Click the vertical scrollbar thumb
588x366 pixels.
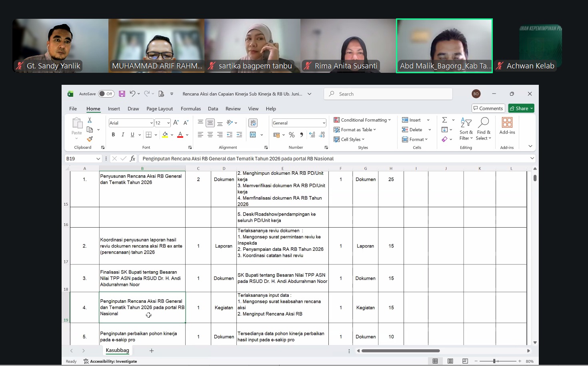535,178
